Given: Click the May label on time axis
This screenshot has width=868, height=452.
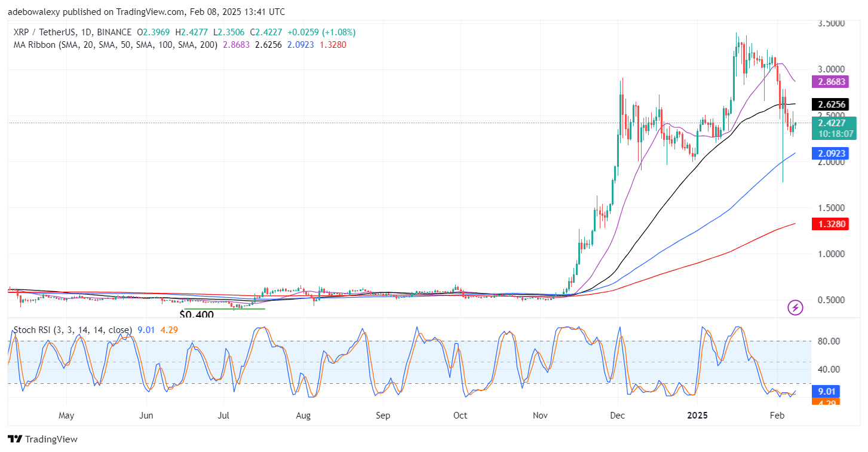Looking at the screenshot, I should [66, 415].
